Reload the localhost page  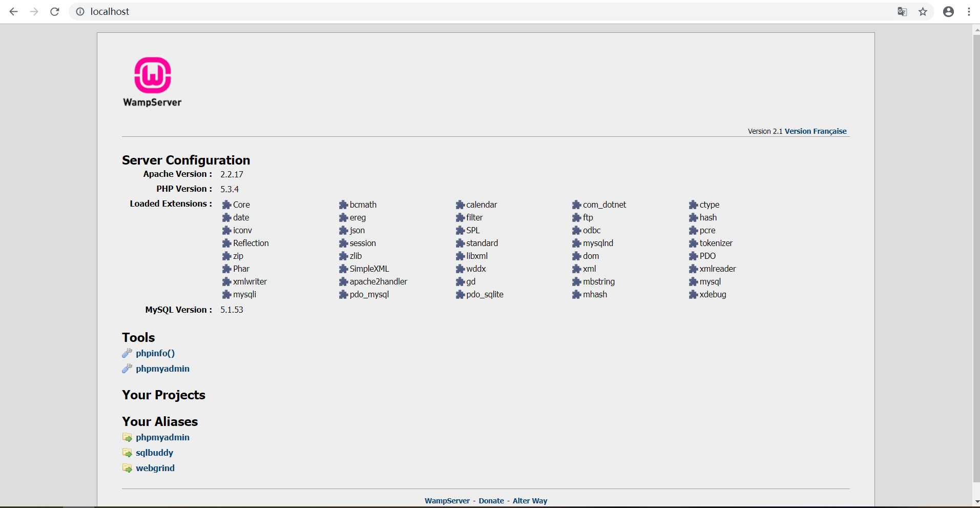55,11
